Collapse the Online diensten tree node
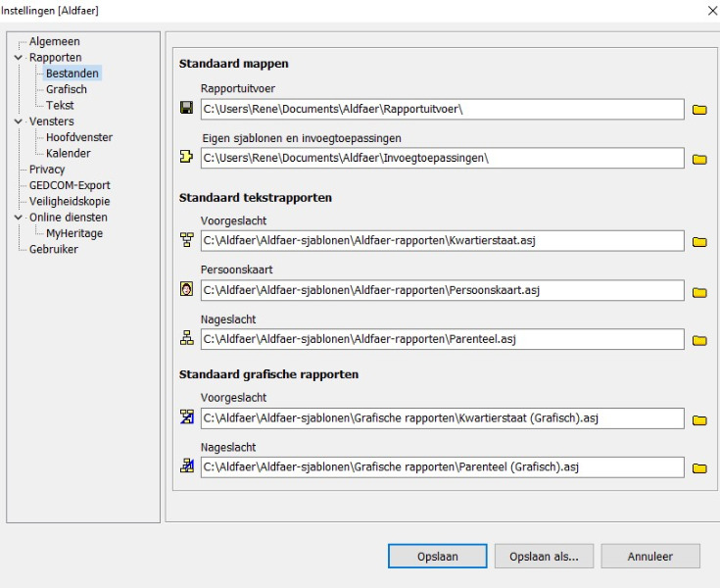 [18, 218]
